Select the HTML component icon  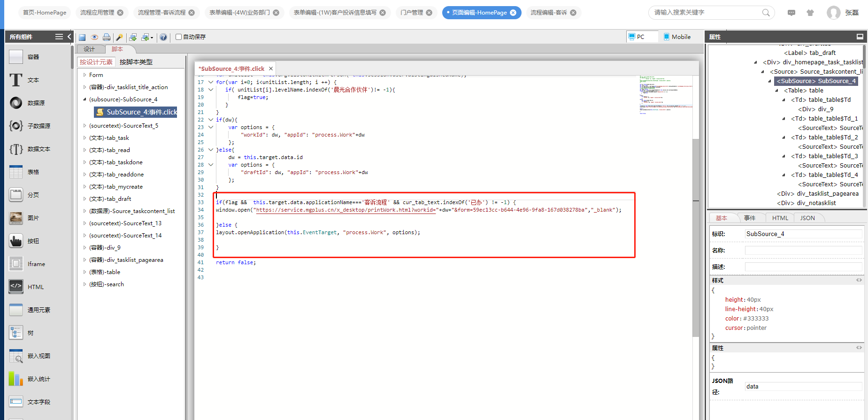click(16, 287)
